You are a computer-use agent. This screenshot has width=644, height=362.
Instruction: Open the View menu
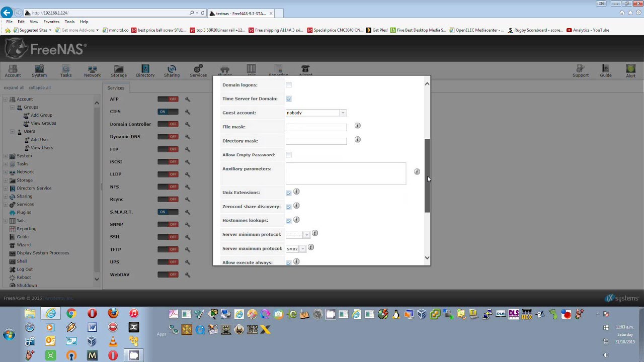34,22
